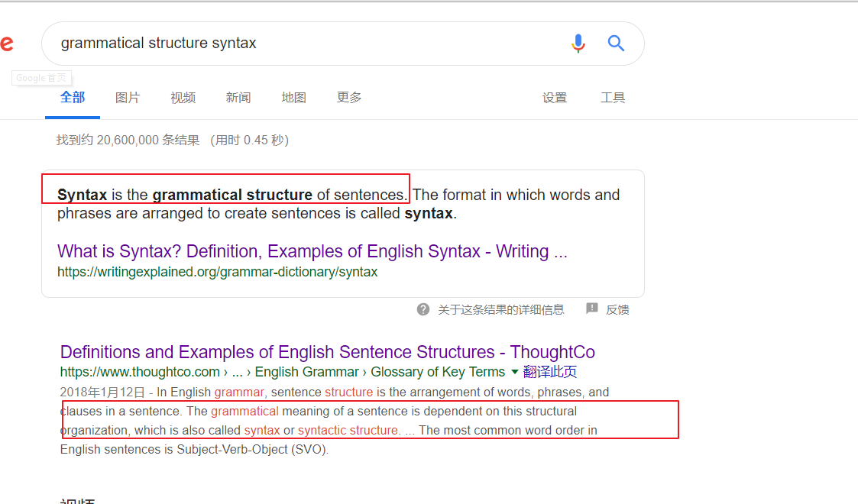Click the 反馈 feedback link

(x=617, y=310)
